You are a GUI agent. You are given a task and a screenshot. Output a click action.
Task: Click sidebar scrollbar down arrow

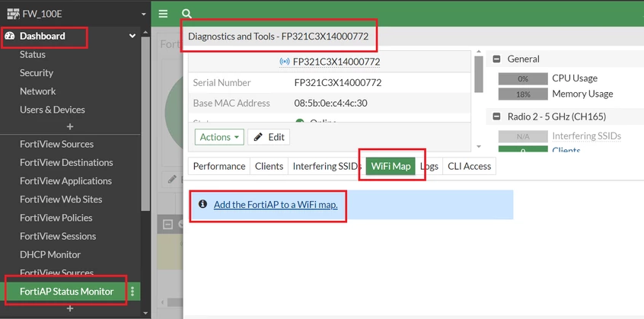coord(145,313)
